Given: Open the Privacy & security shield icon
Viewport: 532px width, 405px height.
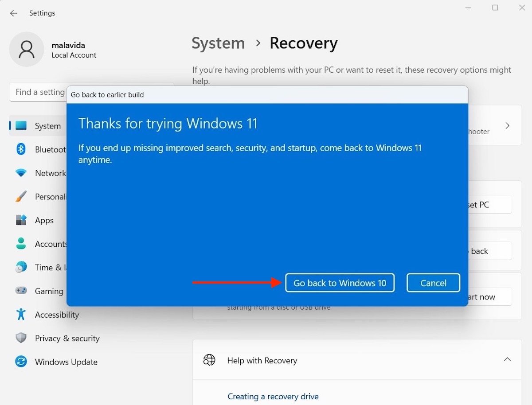Looking at the screenshot, I should pos(21,338).
